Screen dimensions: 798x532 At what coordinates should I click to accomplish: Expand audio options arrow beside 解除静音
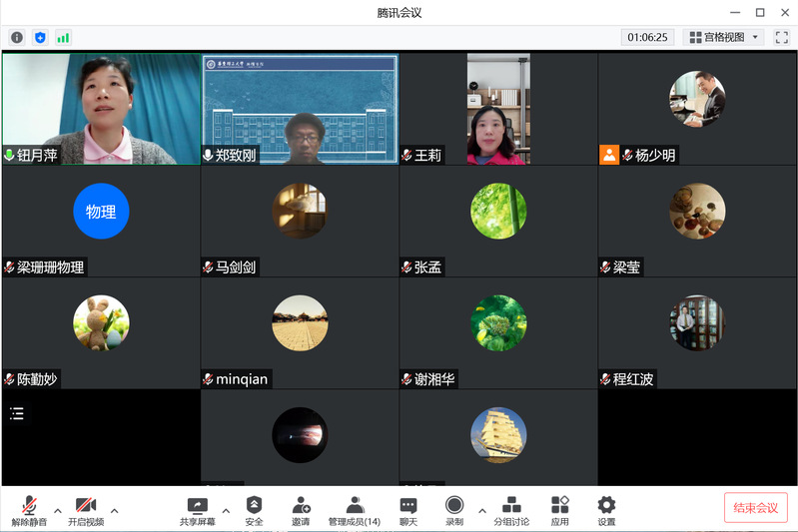click(x=57, y=510)
